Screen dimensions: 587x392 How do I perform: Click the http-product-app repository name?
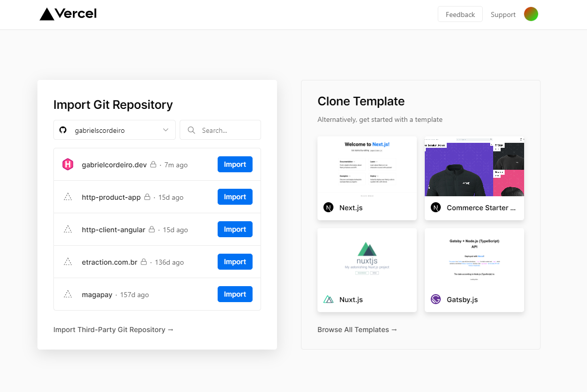(111, 197)
